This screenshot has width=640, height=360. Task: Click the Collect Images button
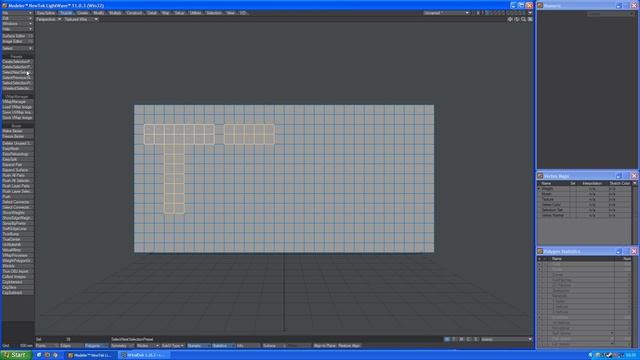coord(17,276)
